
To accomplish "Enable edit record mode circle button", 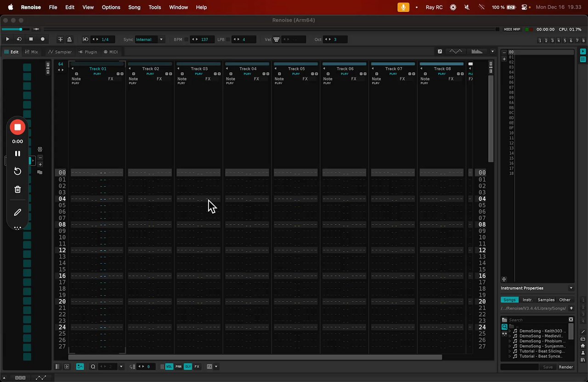I will (43, 40).
